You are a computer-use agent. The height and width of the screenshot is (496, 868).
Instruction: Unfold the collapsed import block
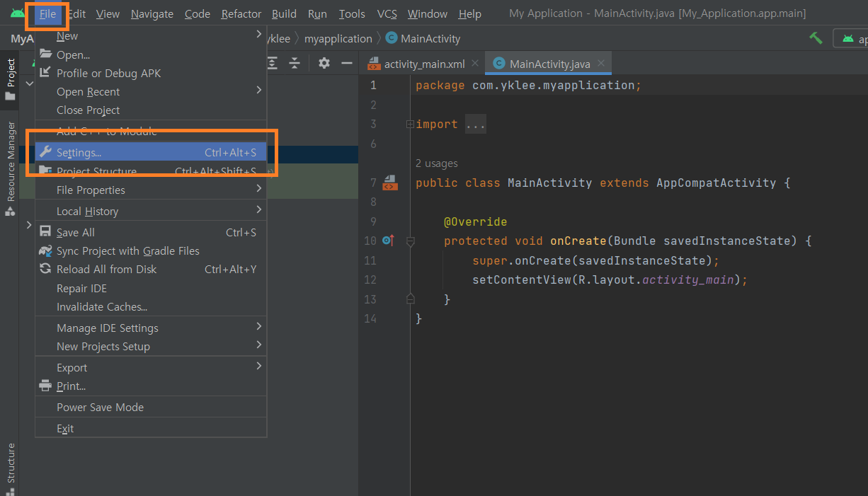coord(410,124)
